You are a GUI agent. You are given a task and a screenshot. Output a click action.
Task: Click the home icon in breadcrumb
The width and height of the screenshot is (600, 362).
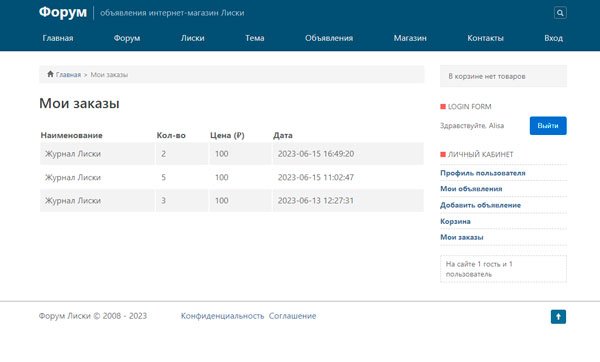[x=50, y=74]
